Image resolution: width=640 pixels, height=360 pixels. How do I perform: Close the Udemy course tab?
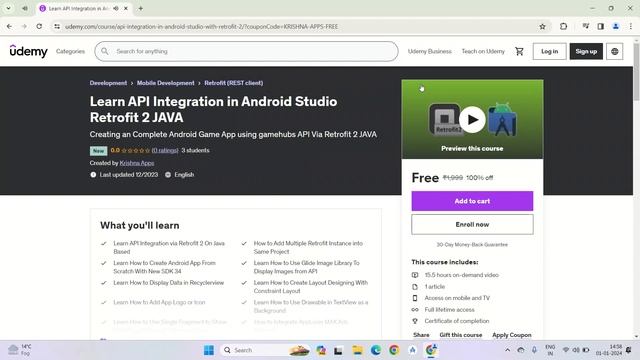coord(126,8)
